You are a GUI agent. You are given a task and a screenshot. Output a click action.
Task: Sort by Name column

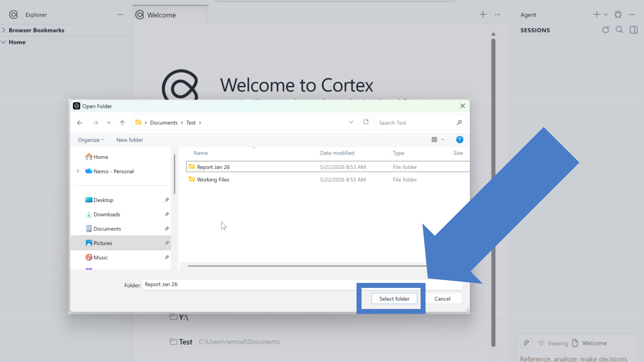click(x=201, y=153)
